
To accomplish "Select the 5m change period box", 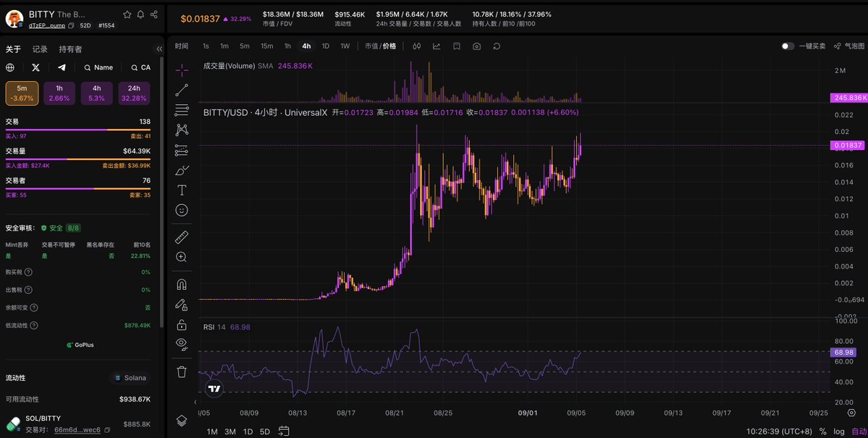I will tap(22, 93).
